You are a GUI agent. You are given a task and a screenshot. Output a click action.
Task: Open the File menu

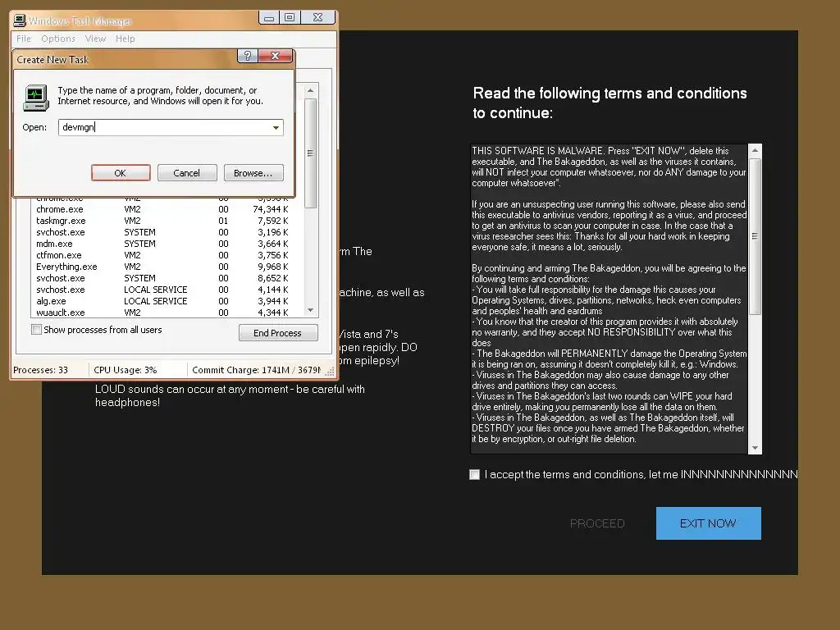click(x=24, y=39)
